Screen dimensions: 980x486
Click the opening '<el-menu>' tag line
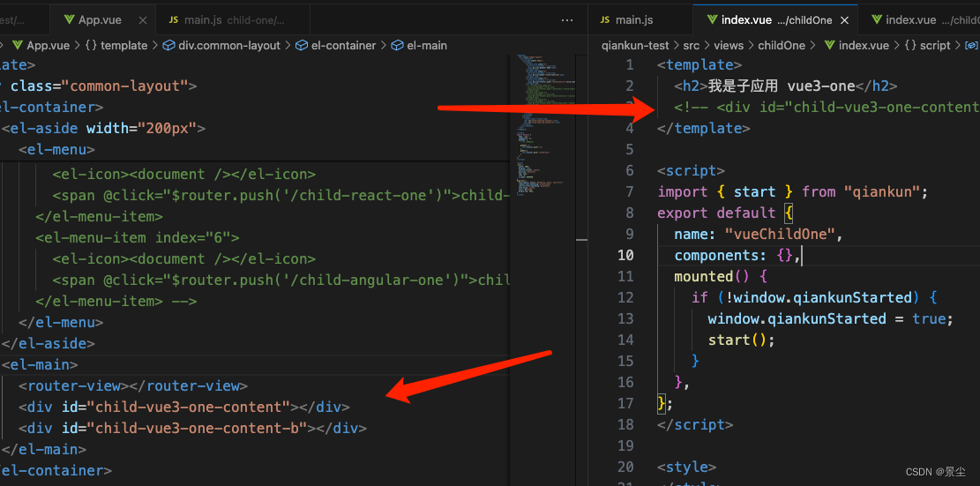click(56, 149)
